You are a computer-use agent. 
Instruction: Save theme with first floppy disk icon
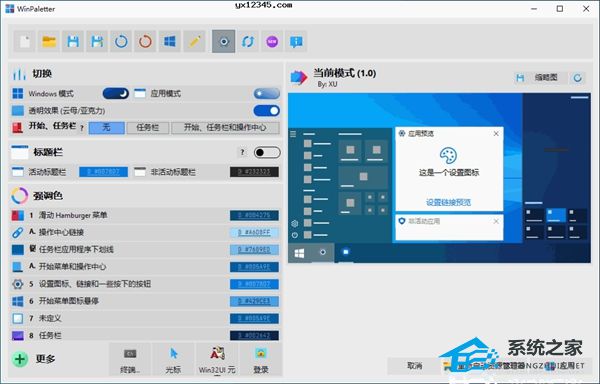[73, 41]
